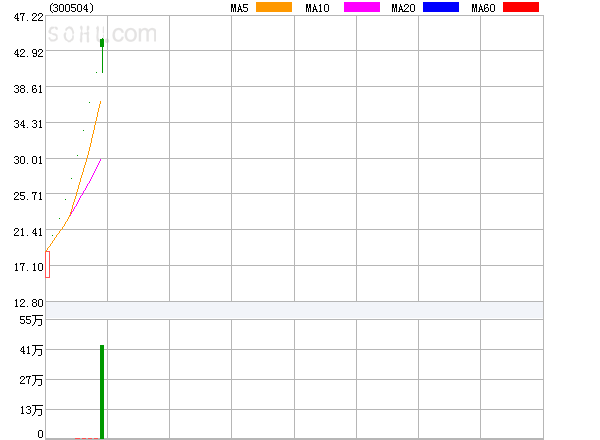Click the 17.10 price axis label
Viewport: 600px width, 440px height.
point(28,267)
